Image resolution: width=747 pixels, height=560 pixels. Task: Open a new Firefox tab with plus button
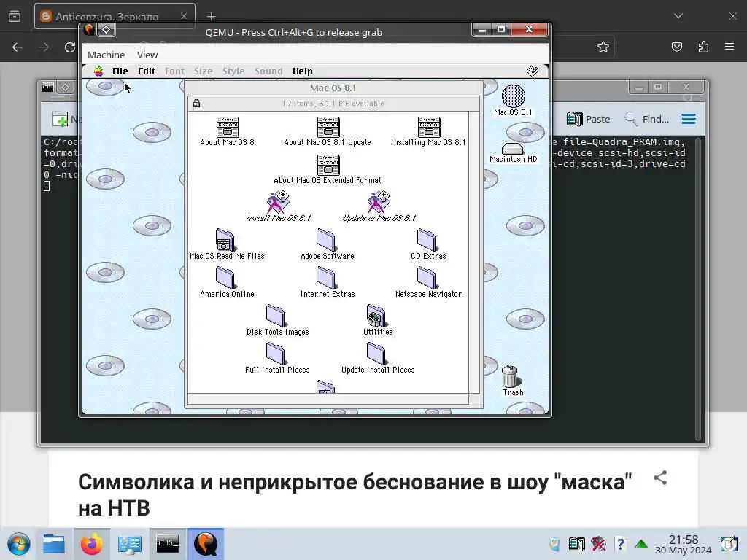211,17
